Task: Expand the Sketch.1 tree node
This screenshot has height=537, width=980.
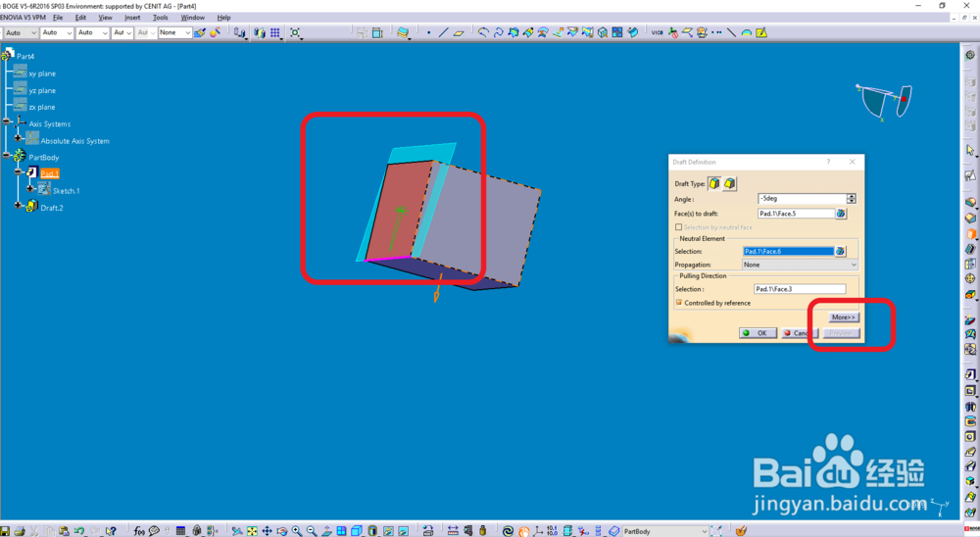Action: click(x=30, y=188)
